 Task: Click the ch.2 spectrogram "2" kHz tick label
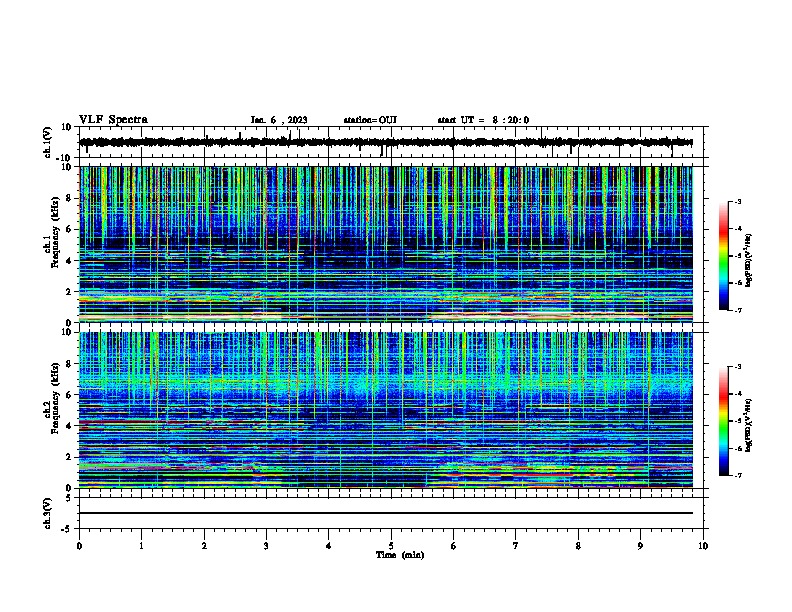tap(70, 457)
